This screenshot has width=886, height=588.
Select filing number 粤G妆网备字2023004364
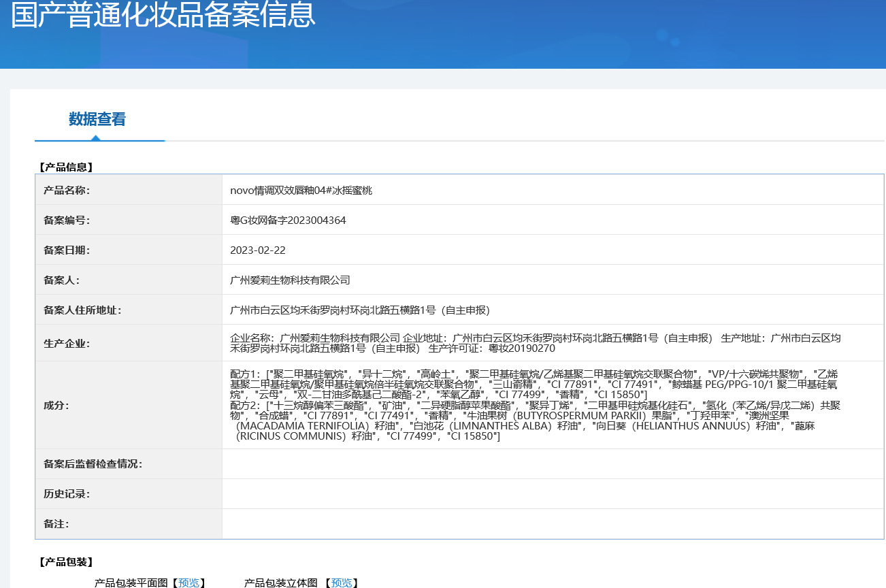(289, 220)
